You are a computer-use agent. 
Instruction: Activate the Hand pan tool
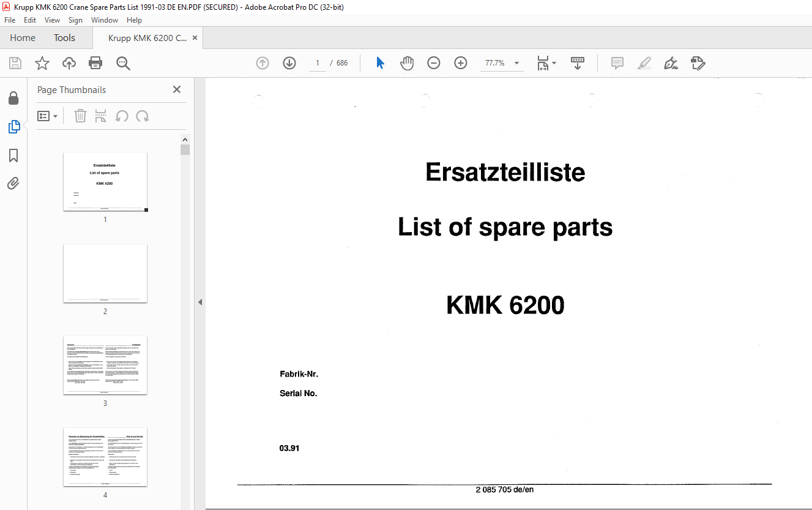407,63
